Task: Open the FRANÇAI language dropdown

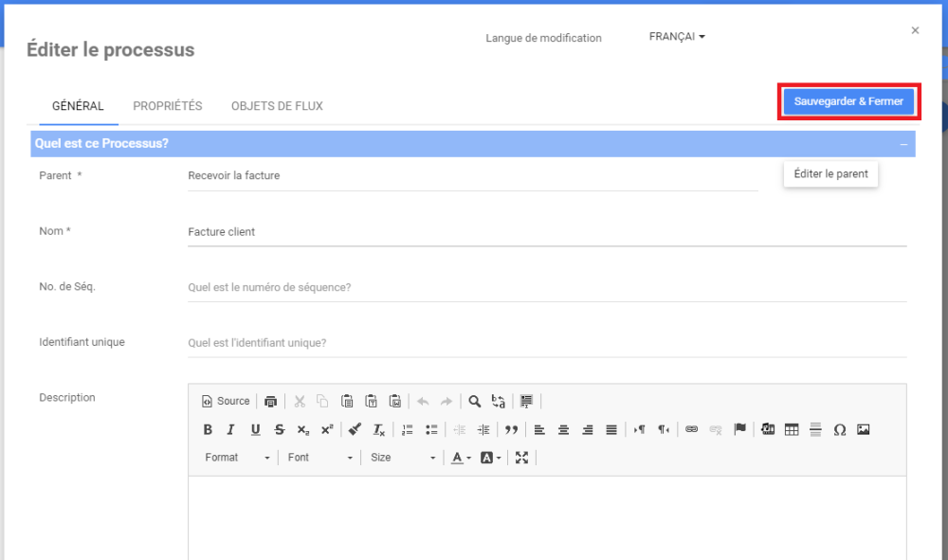Action: click(677, 37)
